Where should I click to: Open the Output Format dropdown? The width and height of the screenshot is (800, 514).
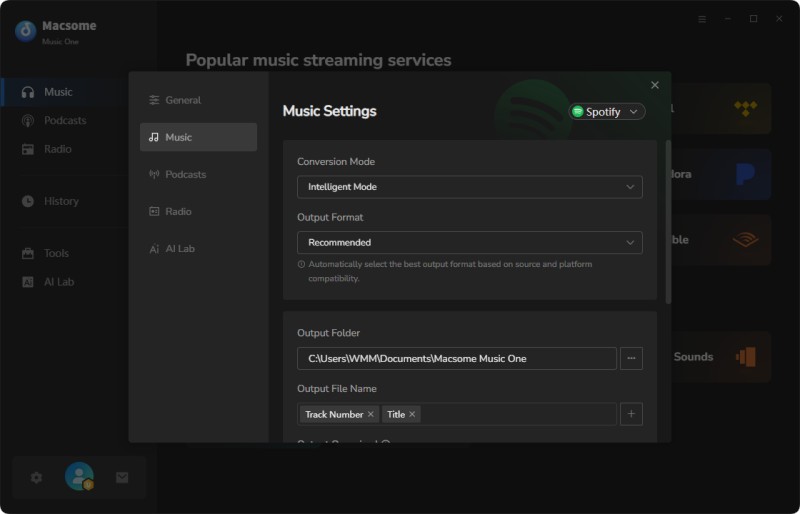coord(469,242)
